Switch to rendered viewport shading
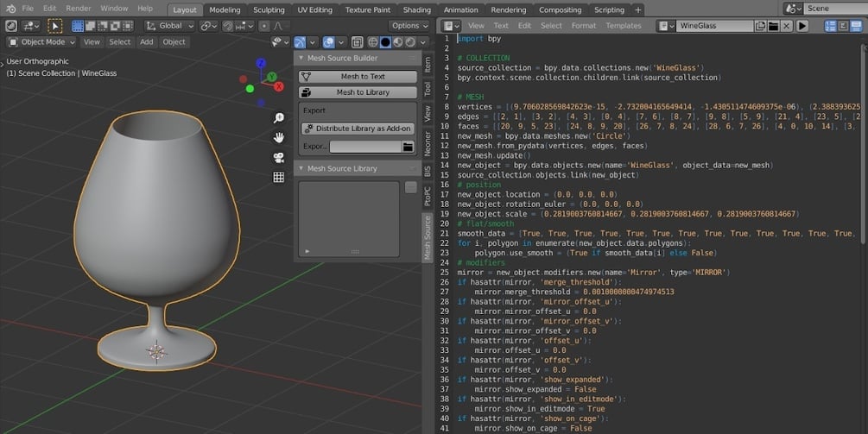This screenshot has height=434, width=868. (410, 42)
